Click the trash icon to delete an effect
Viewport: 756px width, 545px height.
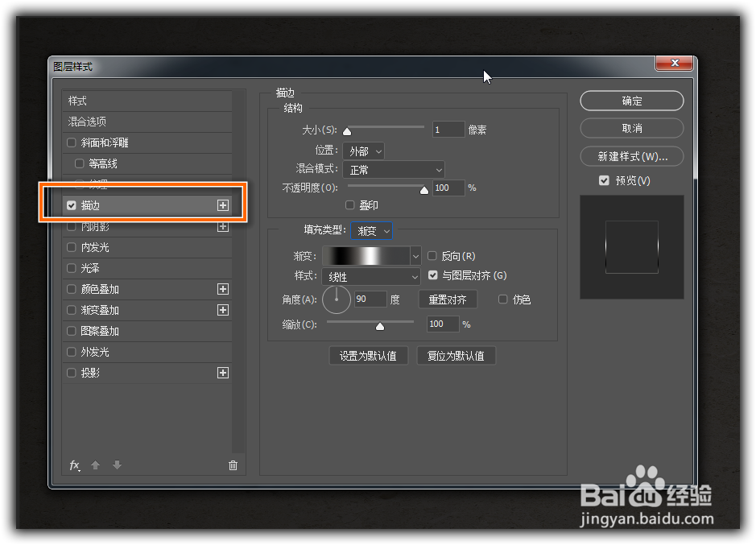[233, 465]
